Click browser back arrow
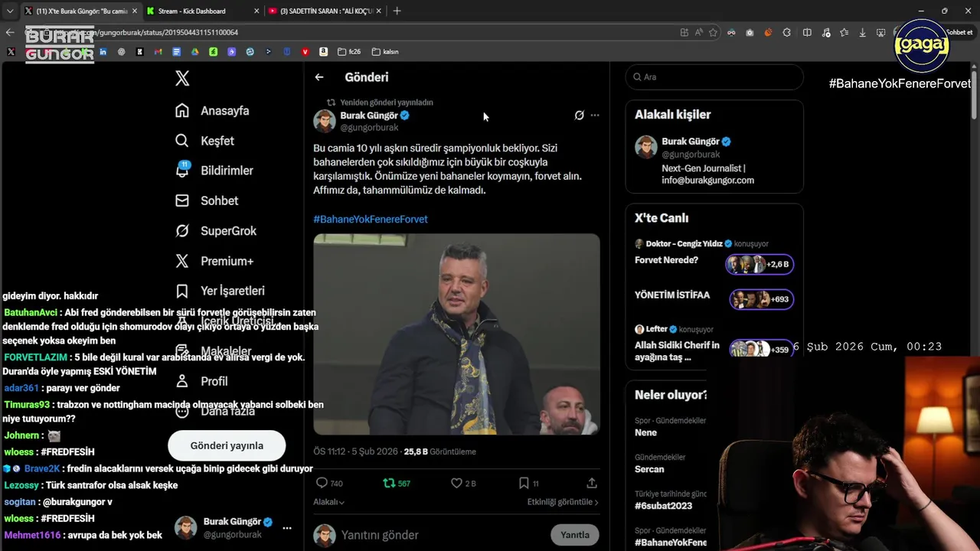This screenshot has width=980, height=551. pos(10,32)
